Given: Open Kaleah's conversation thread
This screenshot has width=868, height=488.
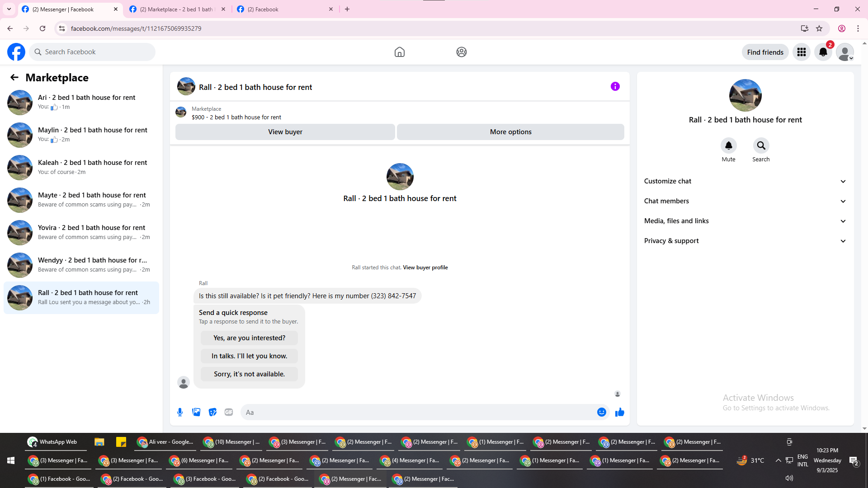Looking at the screenshot, I should click(x=81, y=168).
